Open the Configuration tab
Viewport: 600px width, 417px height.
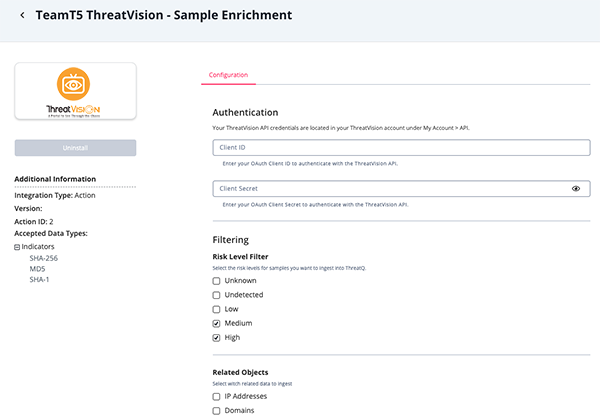click(x=228, y=75)
